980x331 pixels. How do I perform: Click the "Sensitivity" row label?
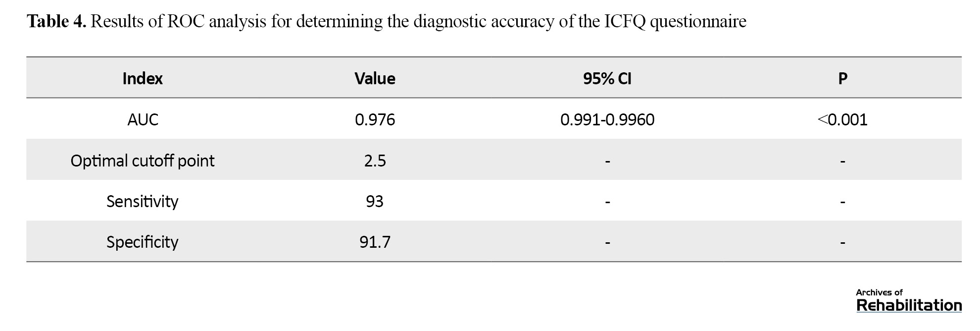(x=143, y=201)
